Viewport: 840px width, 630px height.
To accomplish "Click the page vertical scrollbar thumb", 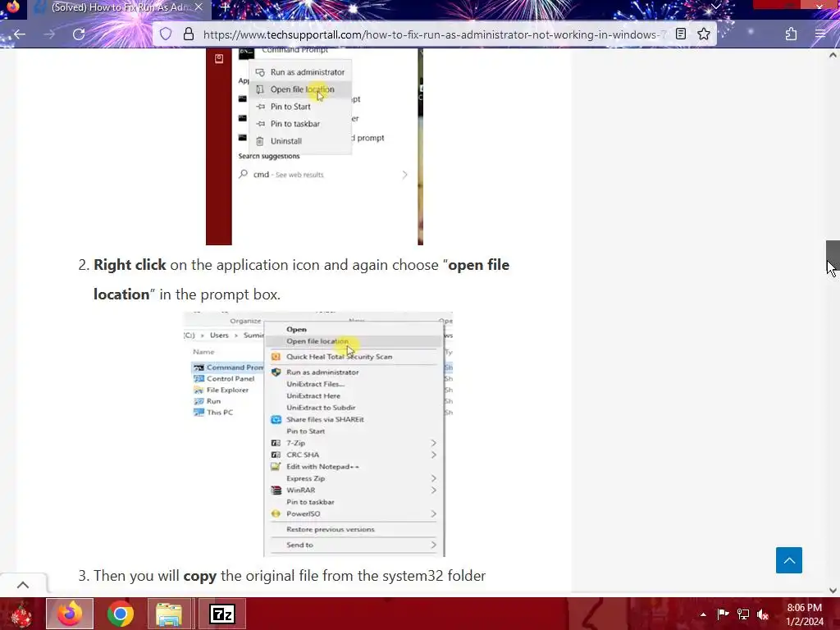I will pyautogui.click(x=833, y=258).
